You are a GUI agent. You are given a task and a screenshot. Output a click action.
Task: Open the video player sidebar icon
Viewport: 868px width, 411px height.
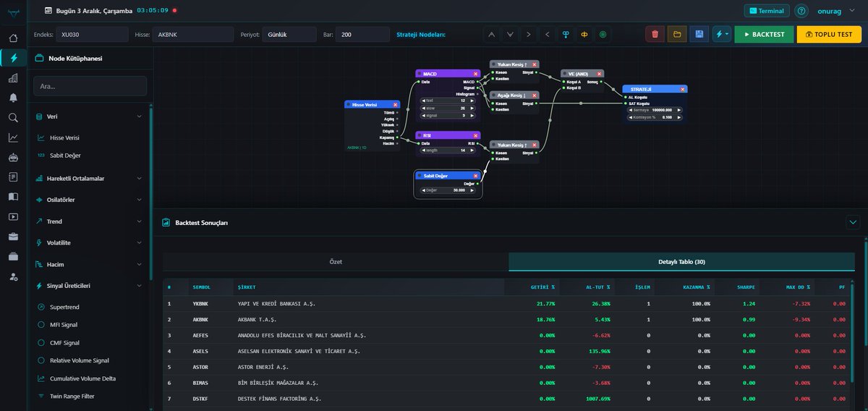(13, 216)
